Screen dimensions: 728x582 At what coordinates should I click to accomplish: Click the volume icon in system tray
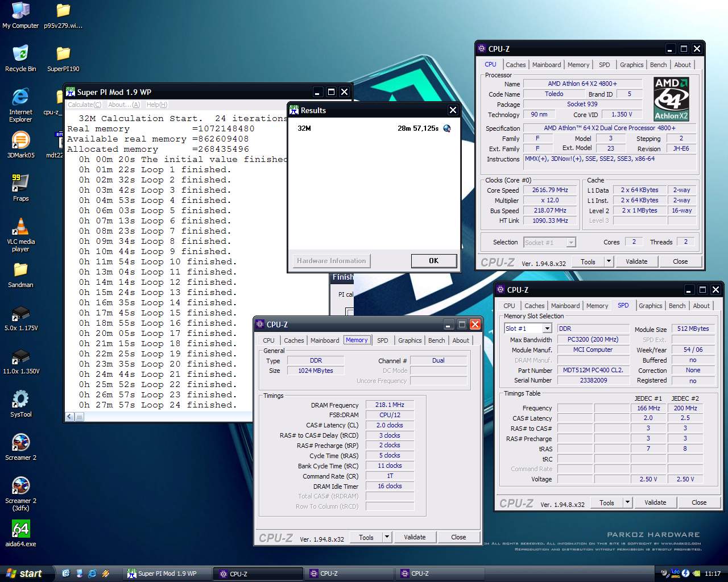pos(665,573)
